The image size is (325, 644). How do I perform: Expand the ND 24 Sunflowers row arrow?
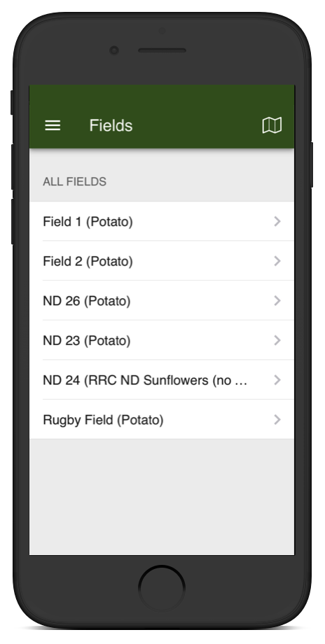point(277,380)
